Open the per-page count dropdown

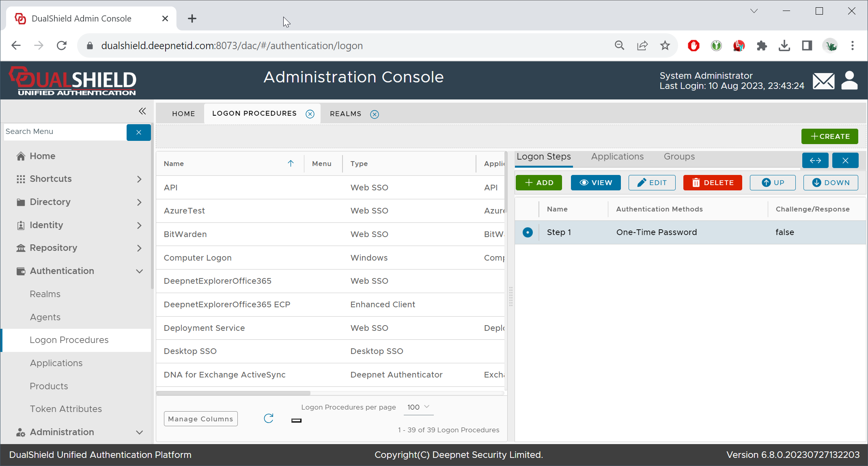pyautogui.click(x=418, y=407)
